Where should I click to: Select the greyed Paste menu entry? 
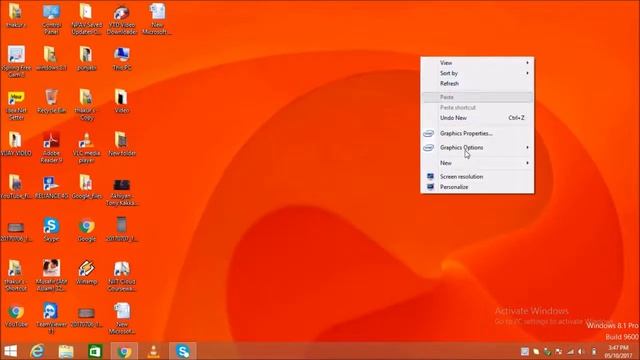click(x=477, y=97)
